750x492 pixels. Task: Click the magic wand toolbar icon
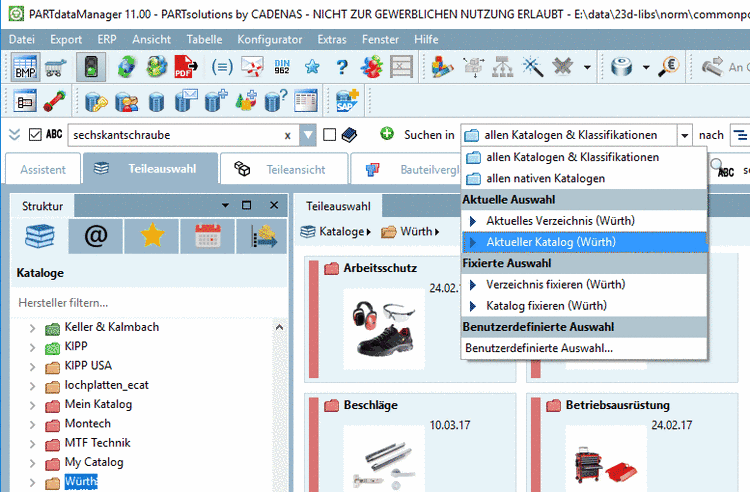533,67
